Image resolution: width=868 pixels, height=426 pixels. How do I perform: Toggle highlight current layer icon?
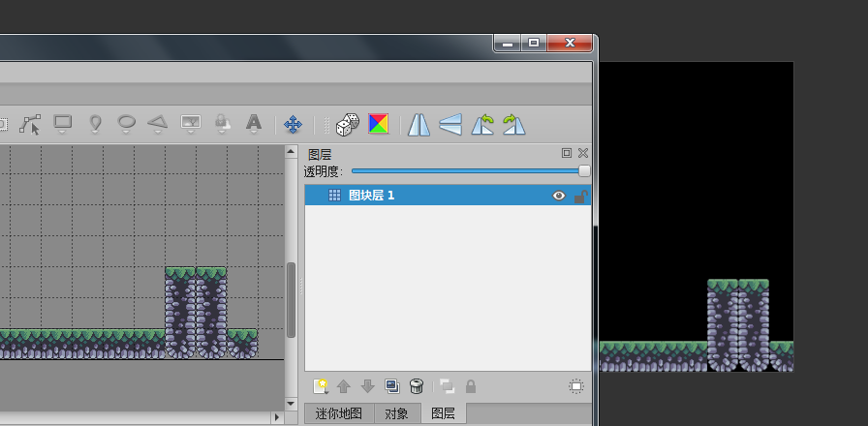pyautogui.click(x=576, y=386)
